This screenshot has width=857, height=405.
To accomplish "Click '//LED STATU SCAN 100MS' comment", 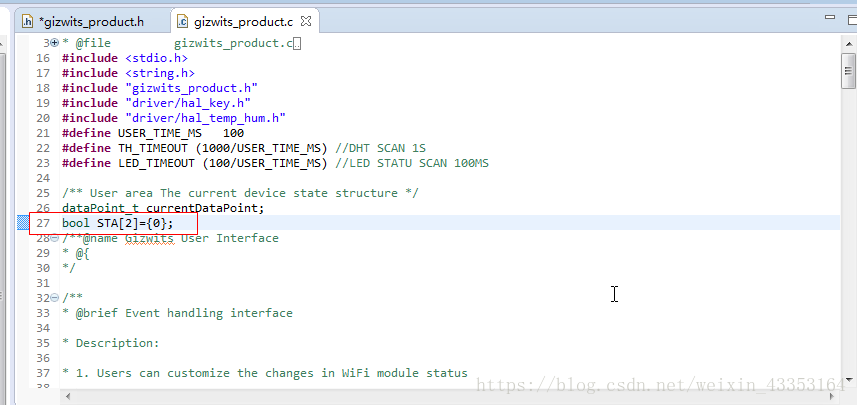I will 412,163.
